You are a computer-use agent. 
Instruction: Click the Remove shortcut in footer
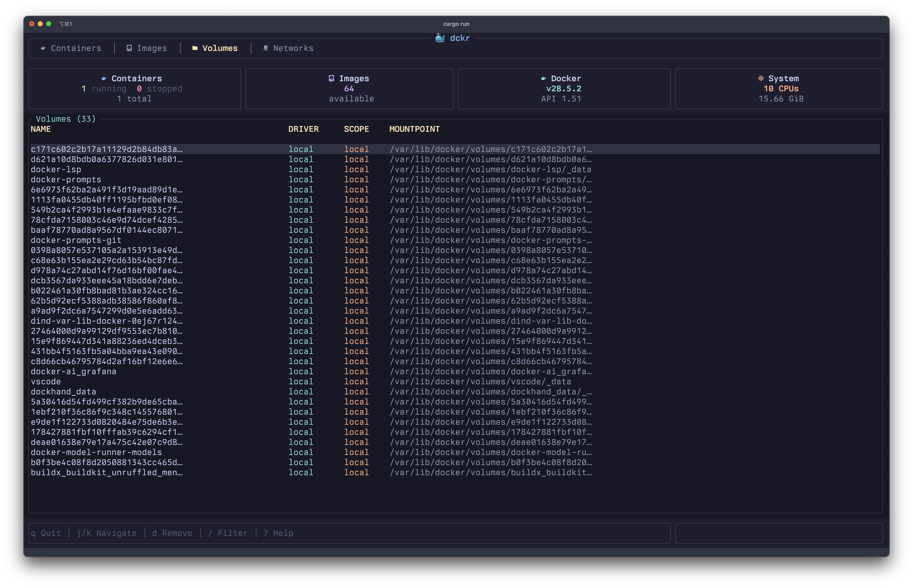172,533
